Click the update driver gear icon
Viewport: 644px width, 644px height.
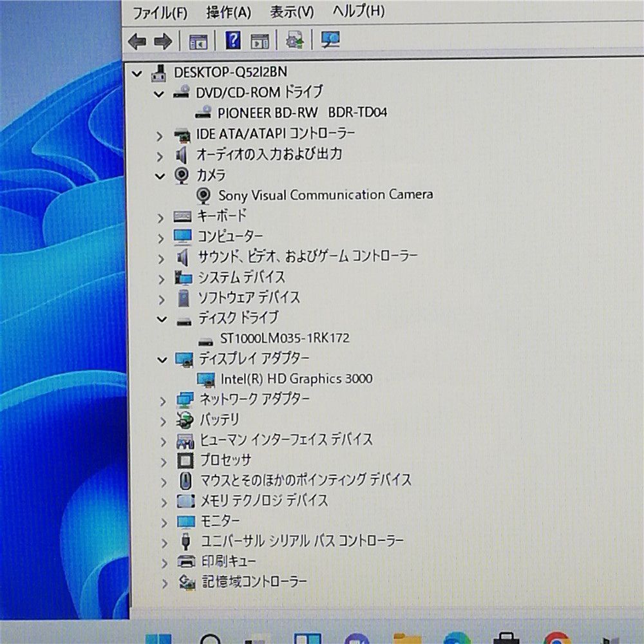pyautogui.click(x=294, y=40)
